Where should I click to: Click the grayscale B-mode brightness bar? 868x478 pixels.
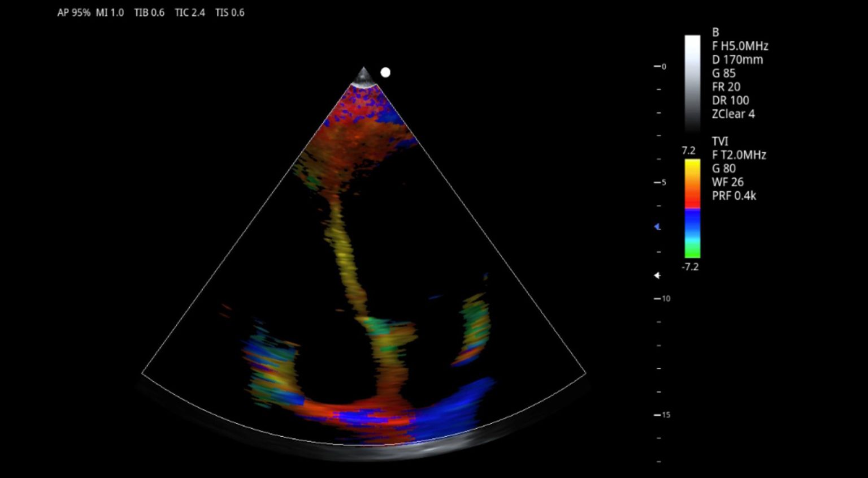pos(692,82)
